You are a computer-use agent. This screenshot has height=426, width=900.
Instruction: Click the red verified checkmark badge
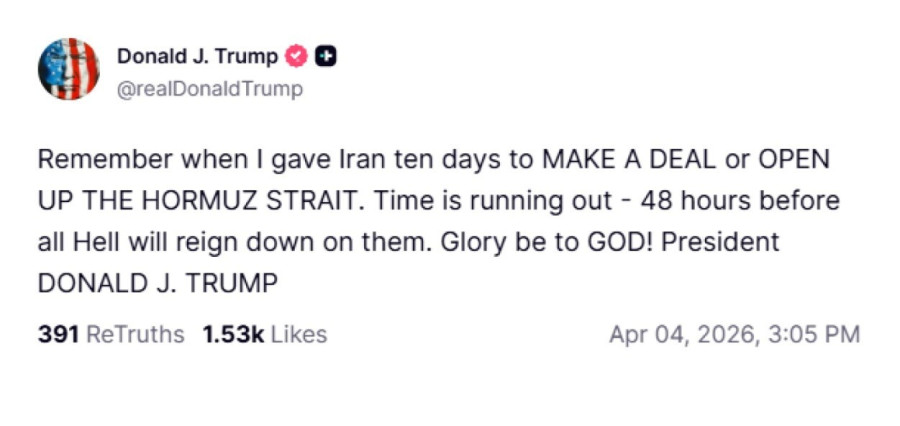tap(297, 56)
